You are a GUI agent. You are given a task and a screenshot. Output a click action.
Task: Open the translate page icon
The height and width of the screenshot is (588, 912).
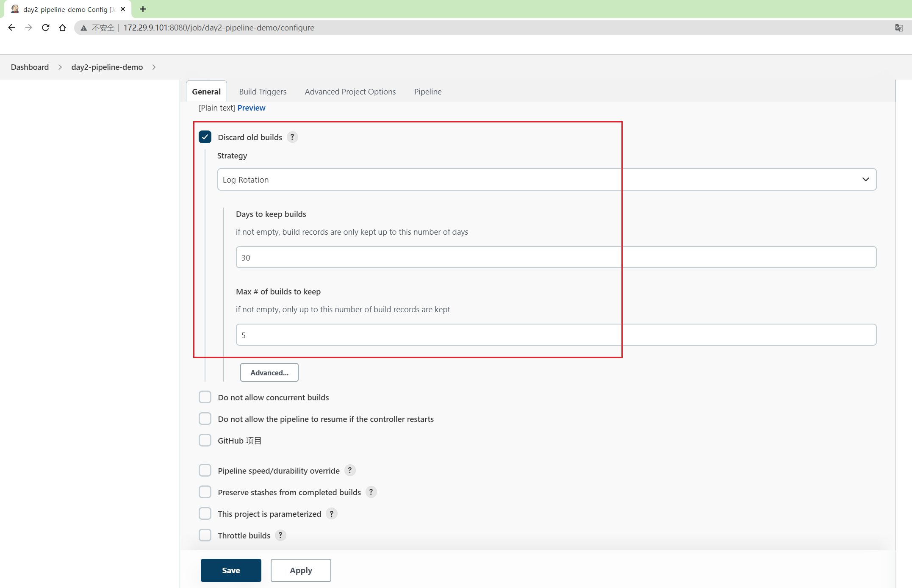(x=898, y=28)
